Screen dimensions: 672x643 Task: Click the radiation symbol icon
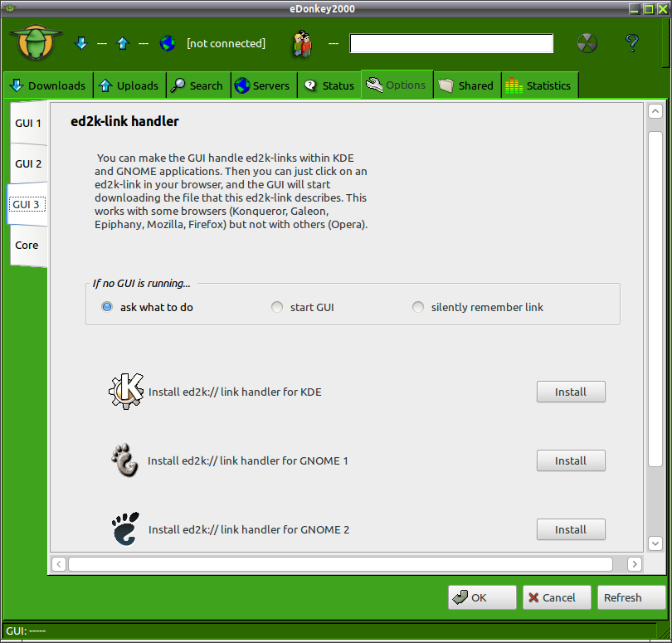[x=587, y=43]
